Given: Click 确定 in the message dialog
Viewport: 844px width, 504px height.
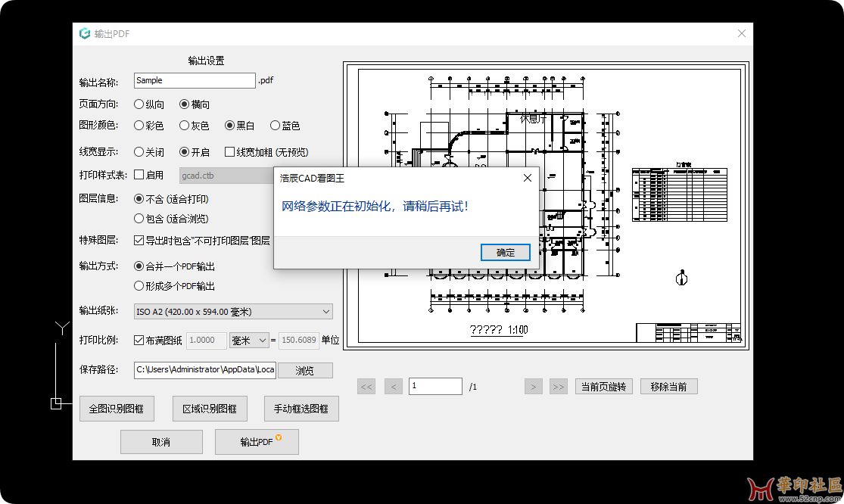Looking at the screenshot, I should coord(505,252).
